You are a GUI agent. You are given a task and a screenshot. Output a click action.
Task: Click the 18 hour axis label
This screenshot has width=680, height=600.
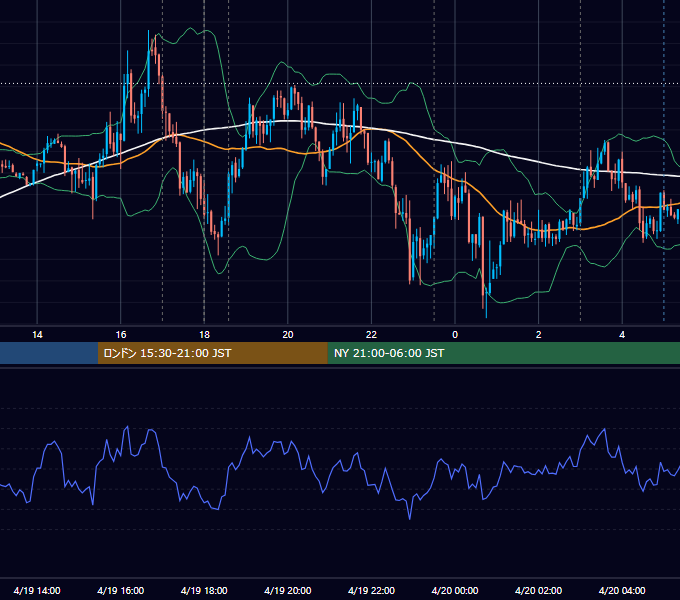204,335
